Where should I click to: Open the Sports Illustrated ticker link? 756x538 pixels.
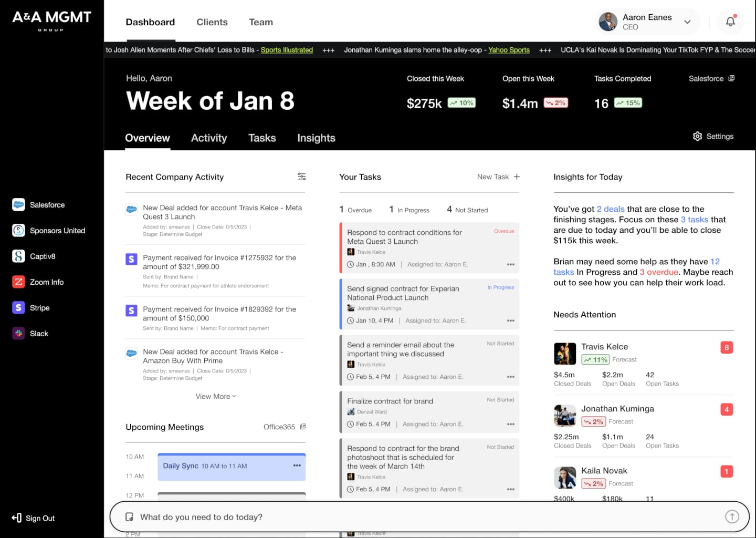(x=287, y=50)
